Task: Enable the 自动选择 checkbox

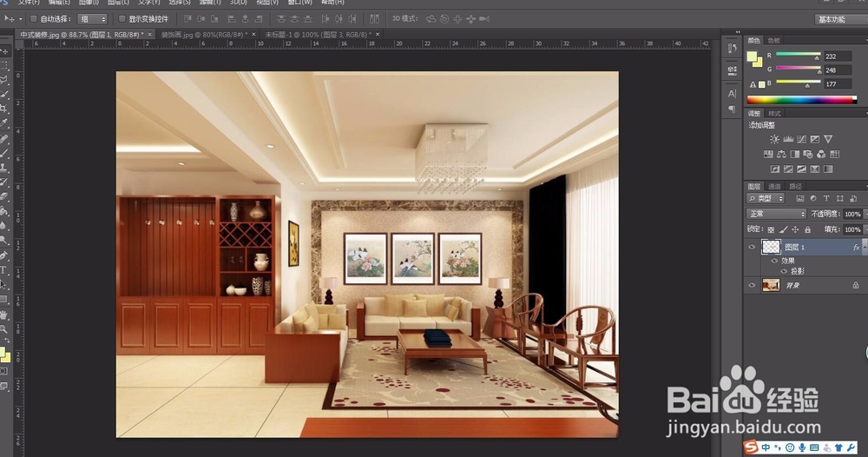Action: [x=33, y=19]
